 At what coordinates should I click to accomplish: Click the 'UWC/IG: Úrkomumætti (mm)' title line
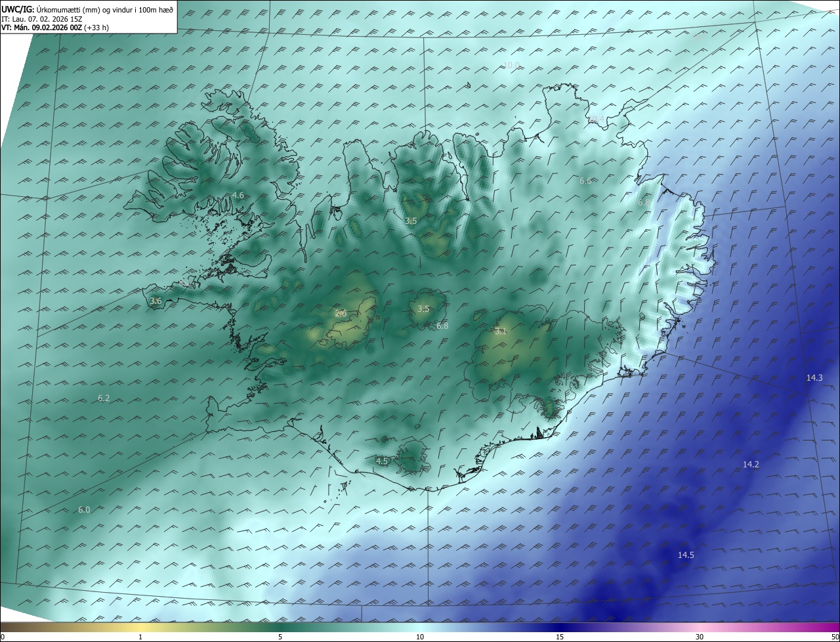pos(88,9)
